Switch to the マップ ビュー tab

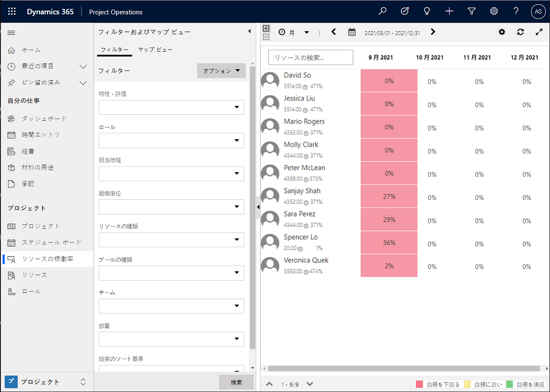pos(156,50)
